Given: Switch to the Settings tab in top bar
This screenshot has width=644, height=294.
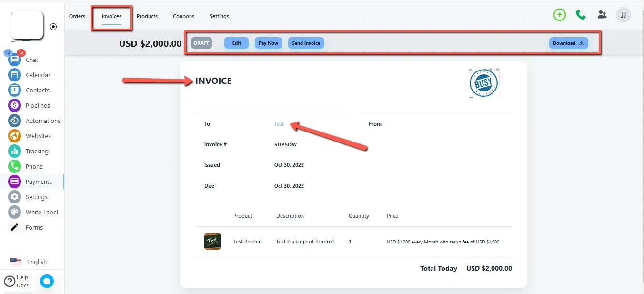Looking at the screenshot, I should [219, 16].
